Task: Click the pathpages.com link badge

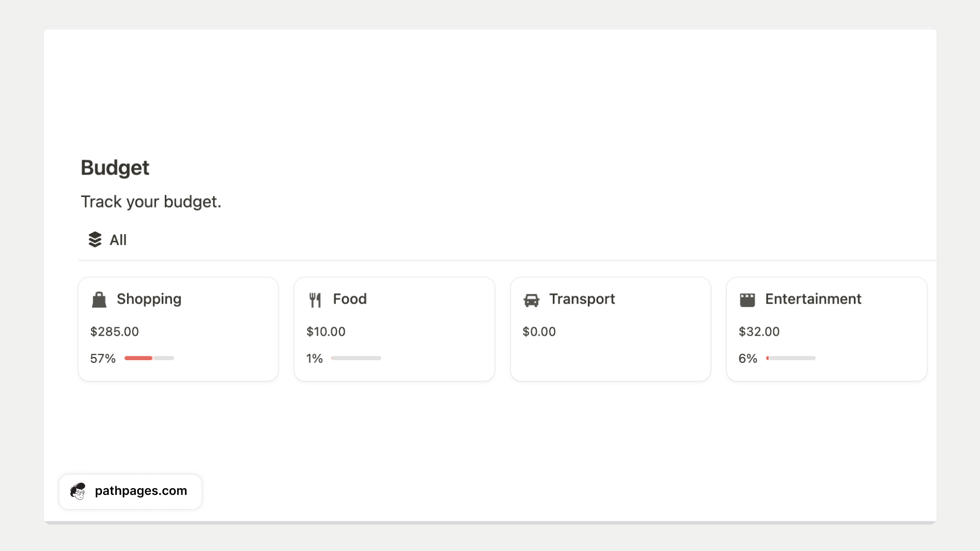Action: (x=130, y=491)
